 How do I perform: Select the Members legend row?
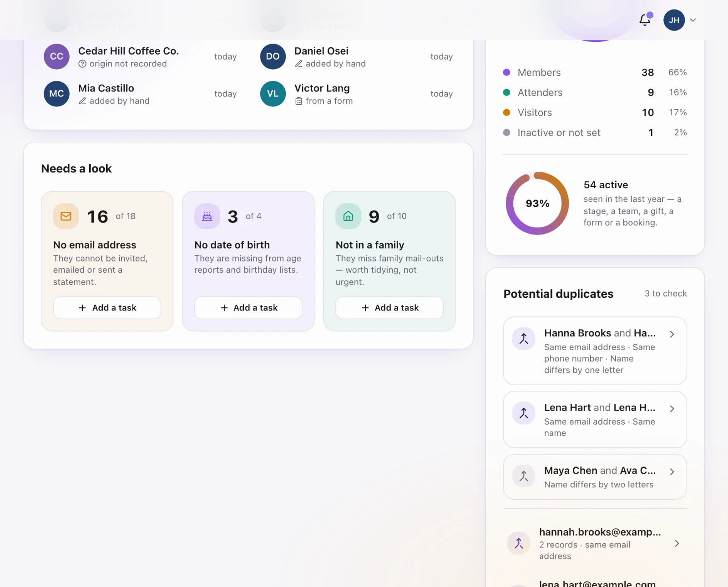tap(595, 72)
